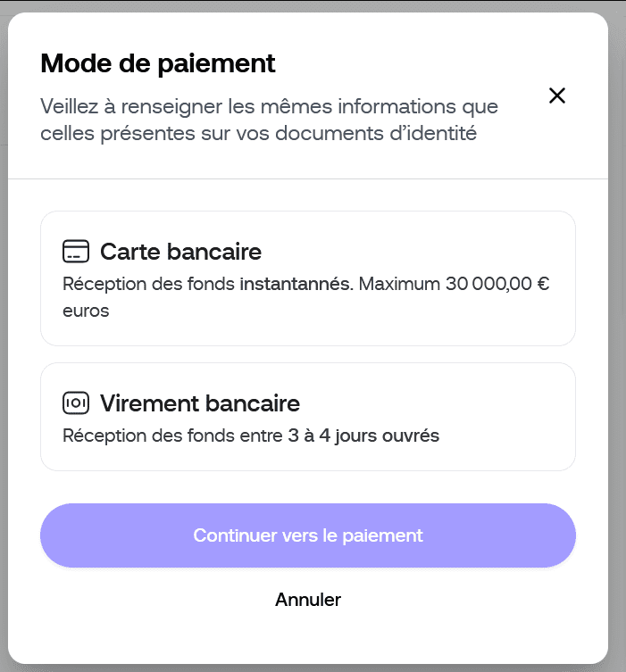Click the bank transfer icon
The width and height of the screenshot is (626, 672).
[76, 403]
